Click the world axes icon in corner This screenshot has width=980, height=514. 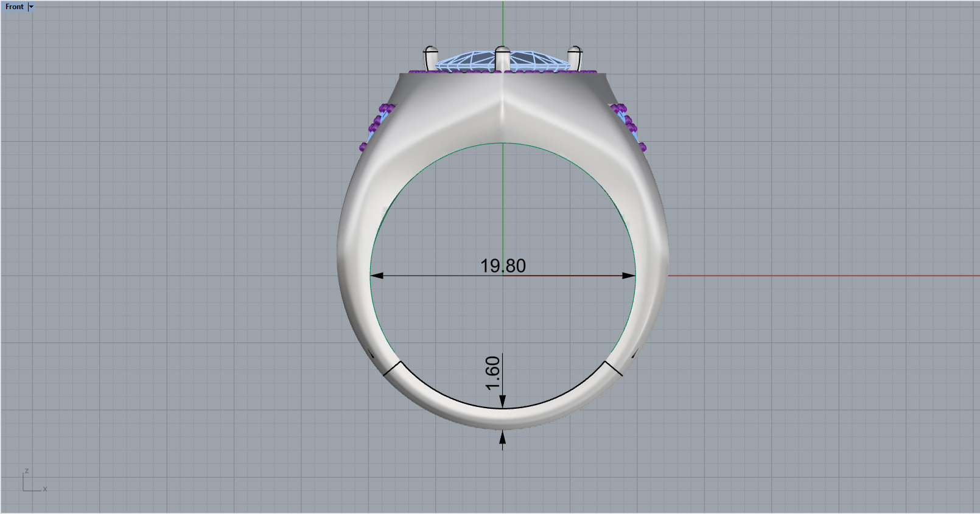pos(34,480)
